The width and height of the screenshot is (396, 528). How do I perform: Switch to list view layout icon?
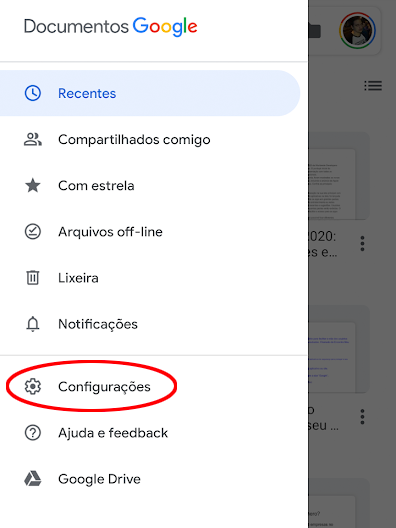(x=373, y=86)
